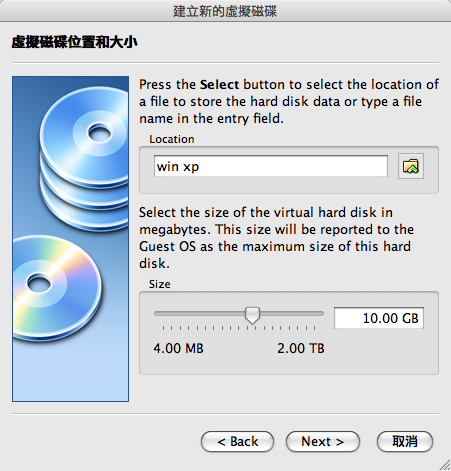
Task: Click the 4.00 MB minimum label
Action: coord(178,348)
